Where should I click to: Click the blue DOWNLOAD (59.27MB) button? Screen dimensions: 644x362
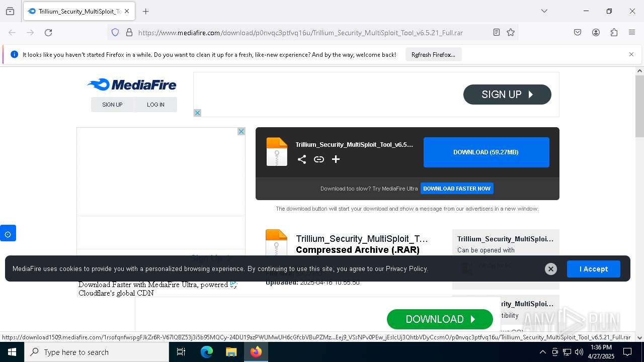coord(486,152)
